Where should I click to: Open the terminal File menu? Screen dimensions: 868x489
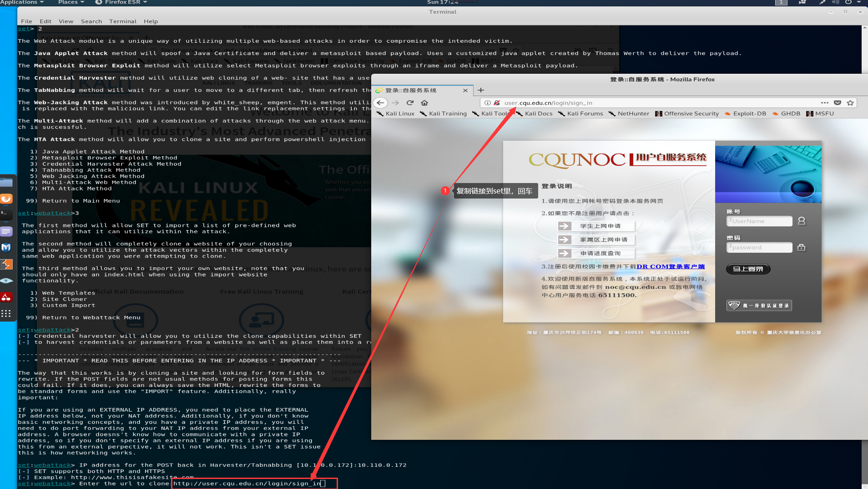[26, 21]
